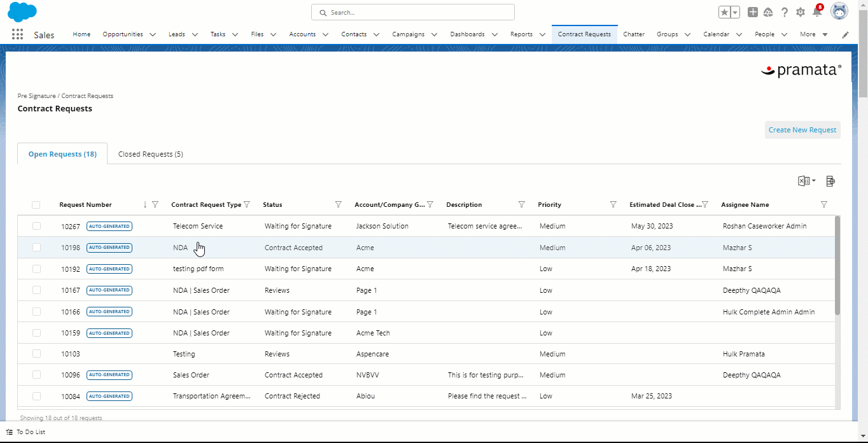Open the App Launcher grid icon
Viewport: 868px width, 443px height.
17,34
